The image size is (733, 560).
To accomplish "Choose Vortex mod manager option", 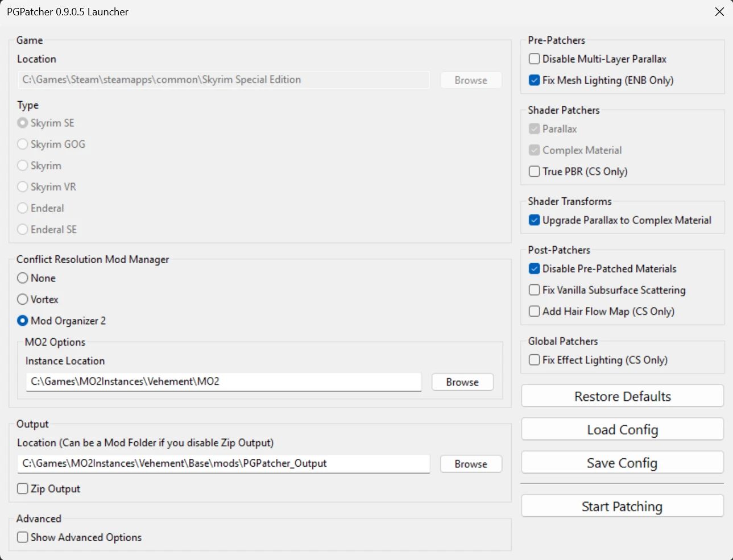I will coord(23,300).
